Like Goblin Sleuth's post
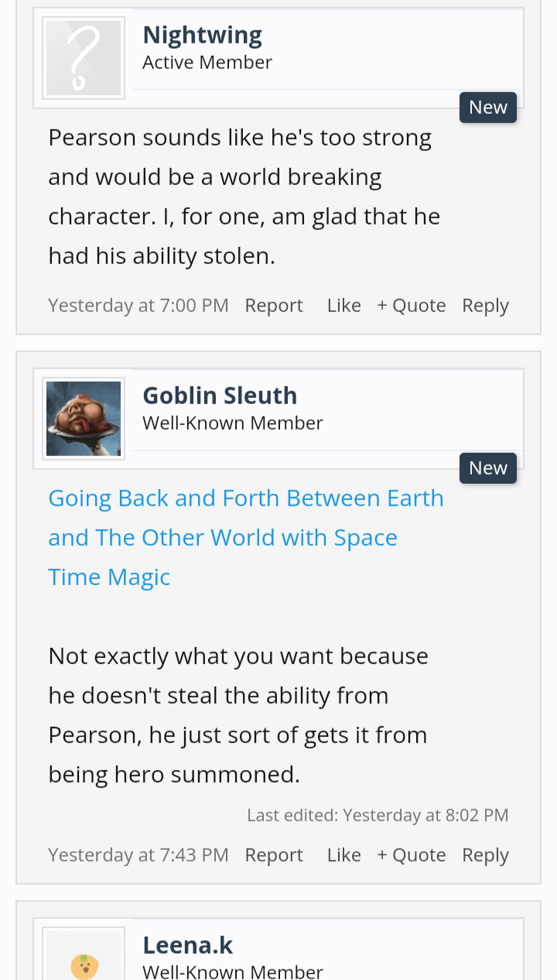The height and width of the screenshot is (980, 557). point(343,855)
